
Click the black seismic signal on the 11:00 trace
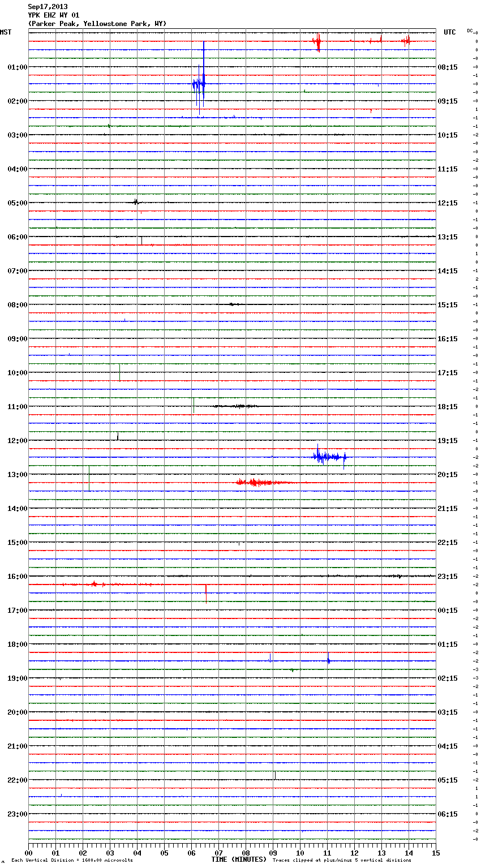237,406
